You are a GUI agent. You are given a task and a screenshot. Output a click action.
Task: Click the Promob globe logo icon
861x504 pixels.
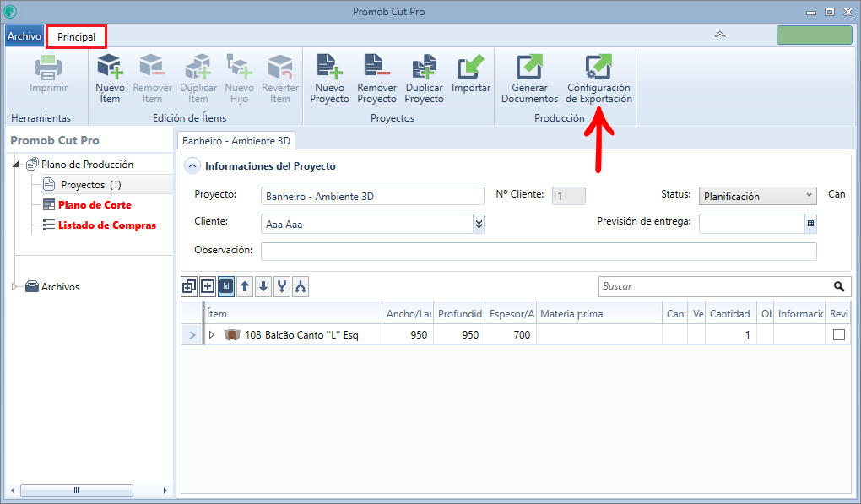click(10, 11)
